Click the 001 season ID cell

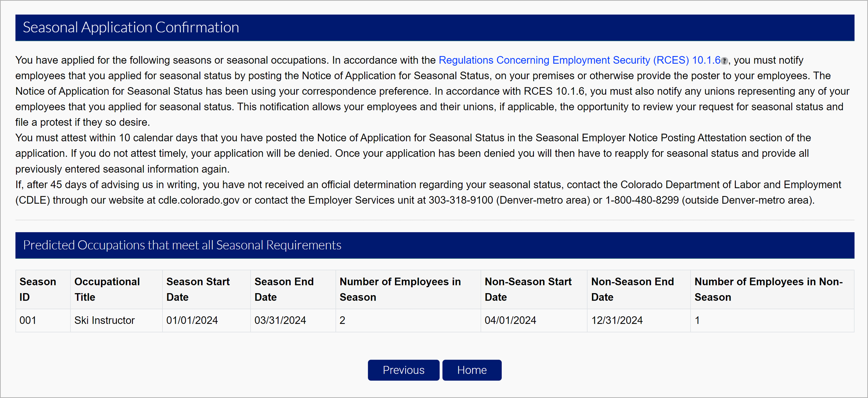tap(28, 320)
